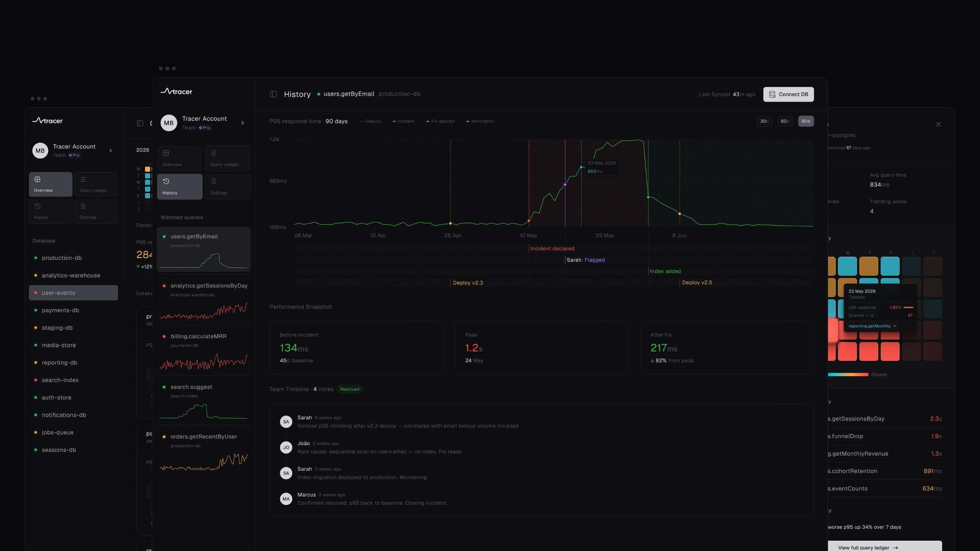Select analytics.getSessionsByDay watched query
The width and height of the screenshot is (980, 551).
click(204, 301)
